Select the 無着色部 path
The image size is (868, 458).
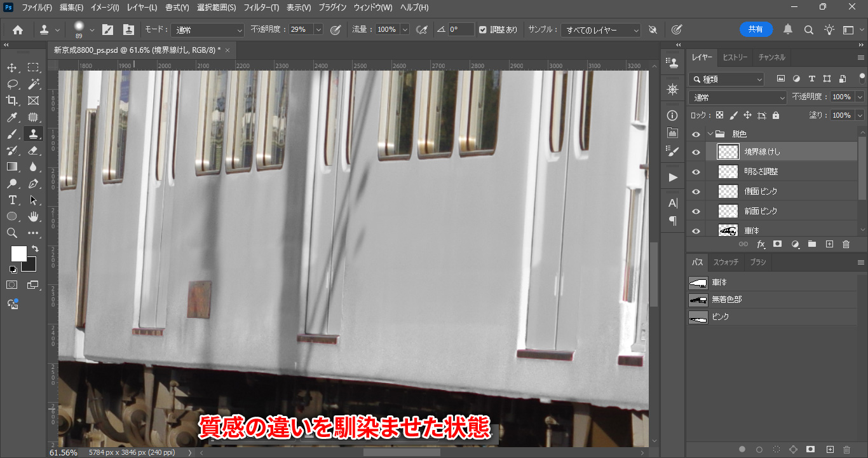coord(726,299)
